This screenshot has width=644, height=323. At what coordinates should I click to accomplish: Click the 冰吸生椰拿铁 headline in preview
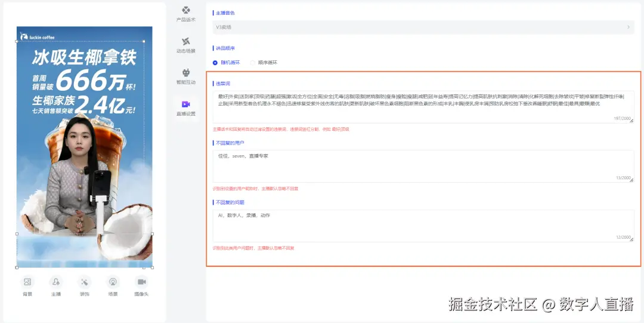[x=84, y=57]
